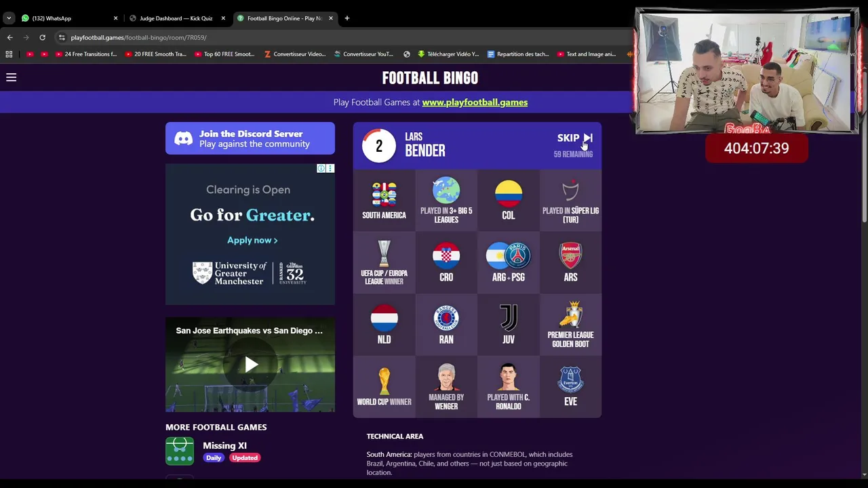Close the Judge Dashboard tab
Viewport: 868px width, 488px height.
(x=222, y=18)
